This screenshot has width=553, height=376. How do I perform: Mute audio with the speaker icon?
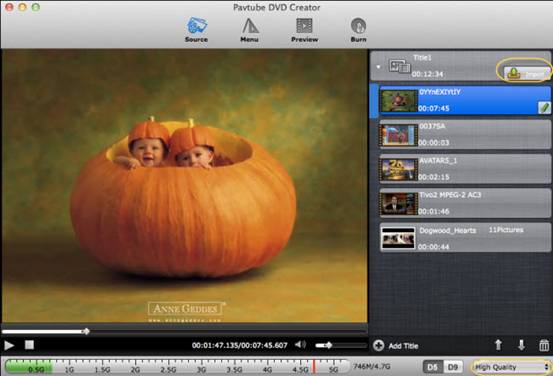300,345
